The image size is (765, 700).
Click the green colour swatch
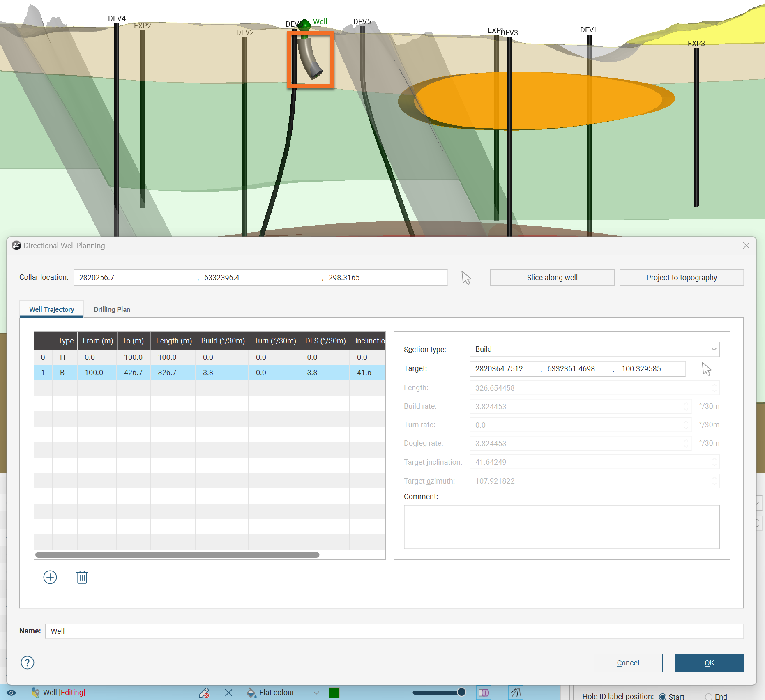(x=334, y=693)
